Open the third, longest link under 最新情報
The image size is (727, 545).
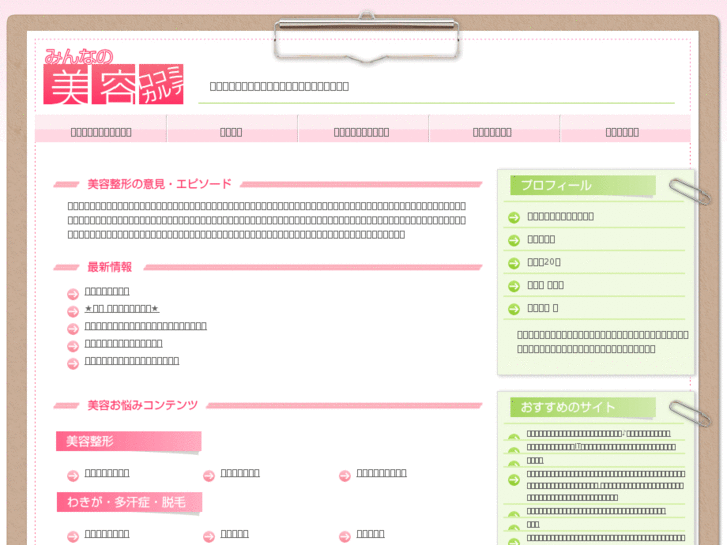click(146, 326)
